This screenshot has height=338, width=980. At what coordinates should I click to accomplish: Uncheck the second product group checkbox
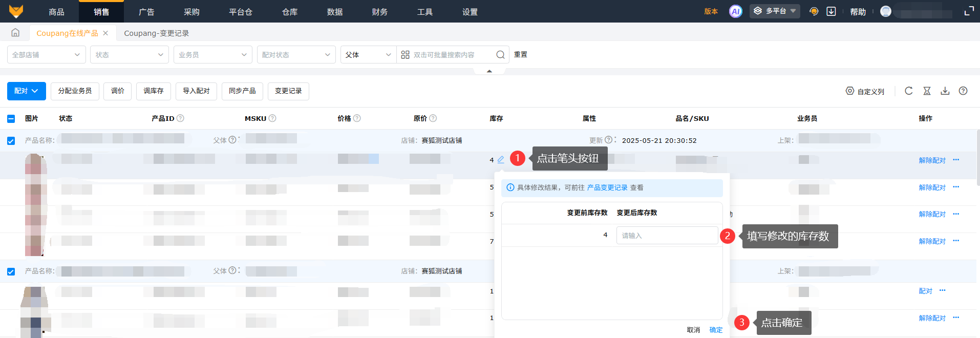[11, 271]
